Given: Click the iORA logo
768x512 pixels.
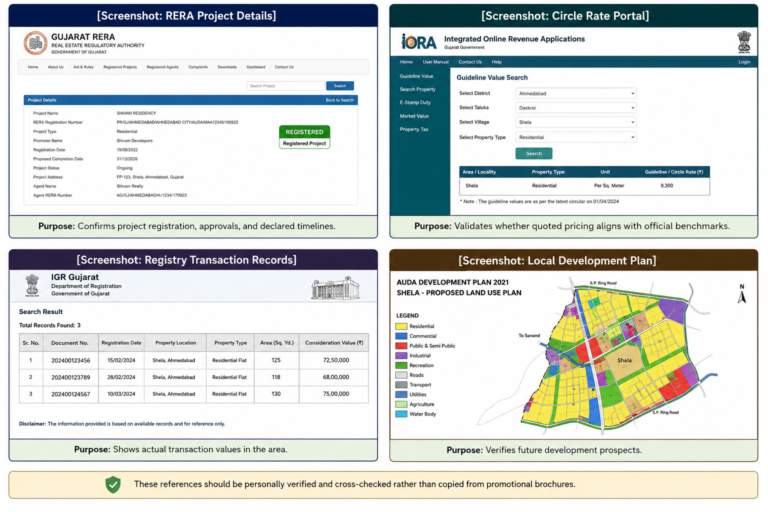Looking at the screenshot, I should (x=419, y=42).
